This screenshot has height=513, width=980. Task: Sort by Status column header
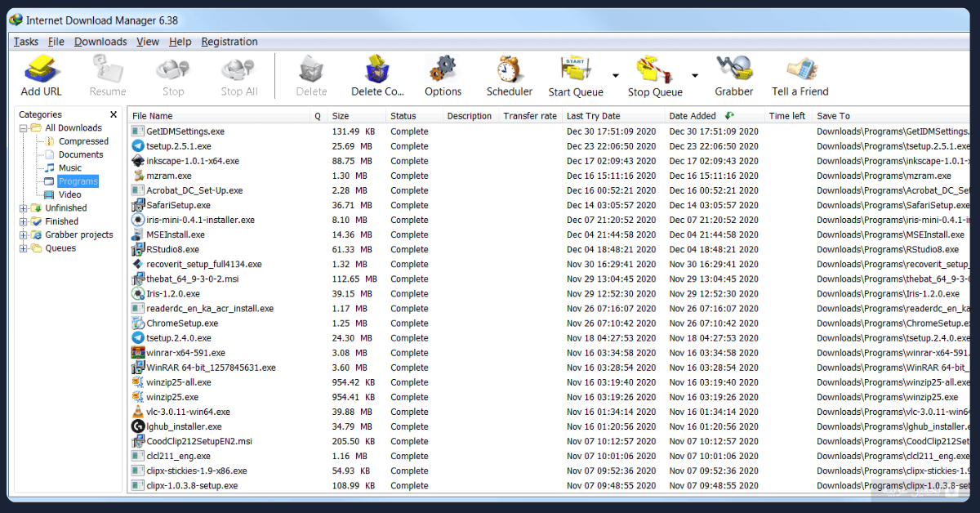tap(414, 116)
